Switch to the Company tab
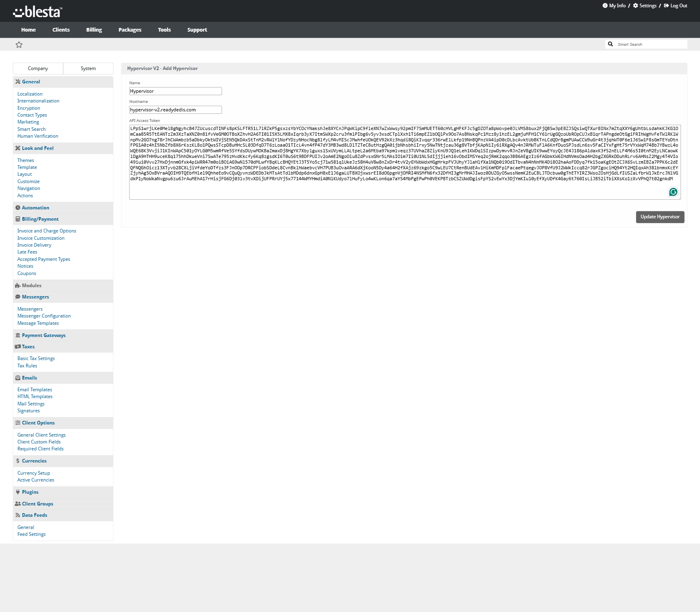The width and height of the screenshot is (700, 612). point(38,68)
